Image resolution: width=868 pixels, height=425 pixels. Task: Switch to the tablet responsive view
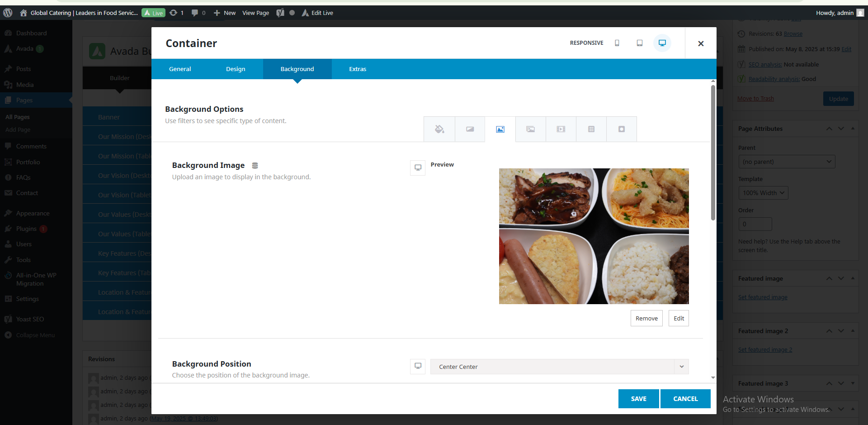[x=639, y=43]
